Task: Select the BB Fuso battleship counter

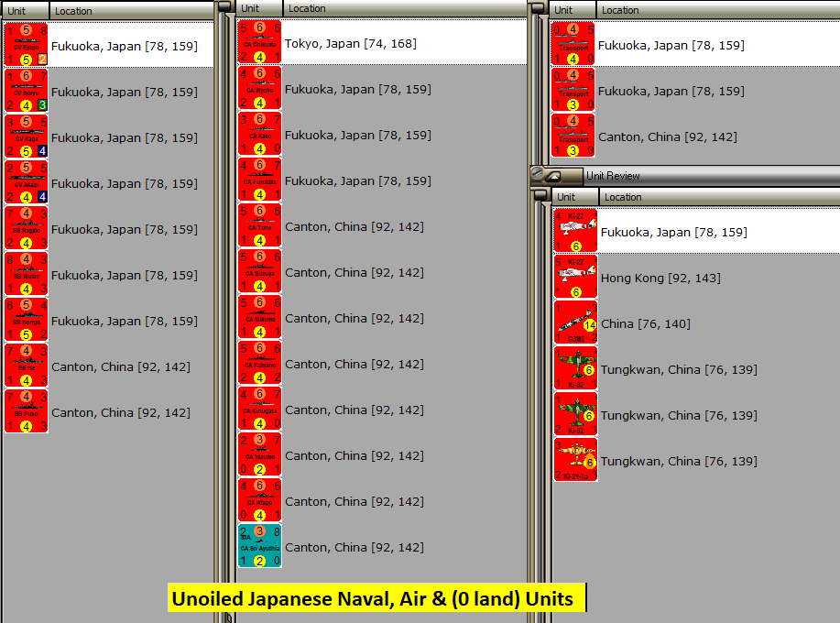Action: click(x=27, y=411)
